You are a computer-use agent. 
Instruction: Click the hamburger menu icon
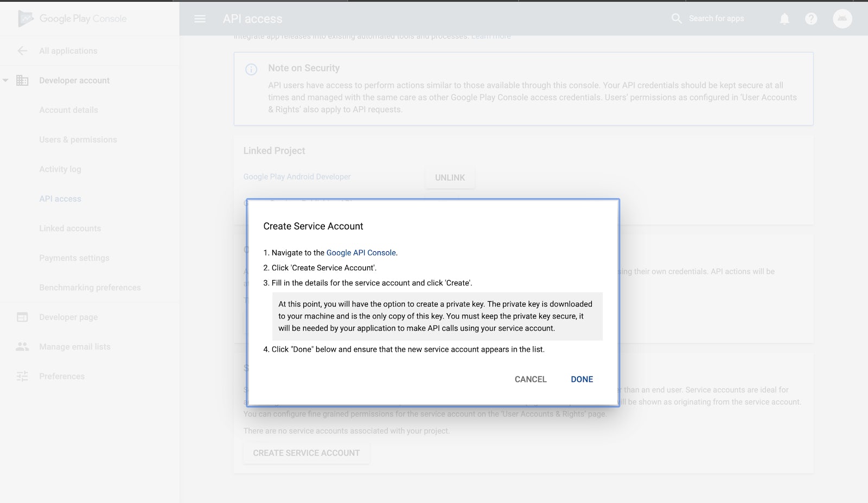[x=200, y=19]
